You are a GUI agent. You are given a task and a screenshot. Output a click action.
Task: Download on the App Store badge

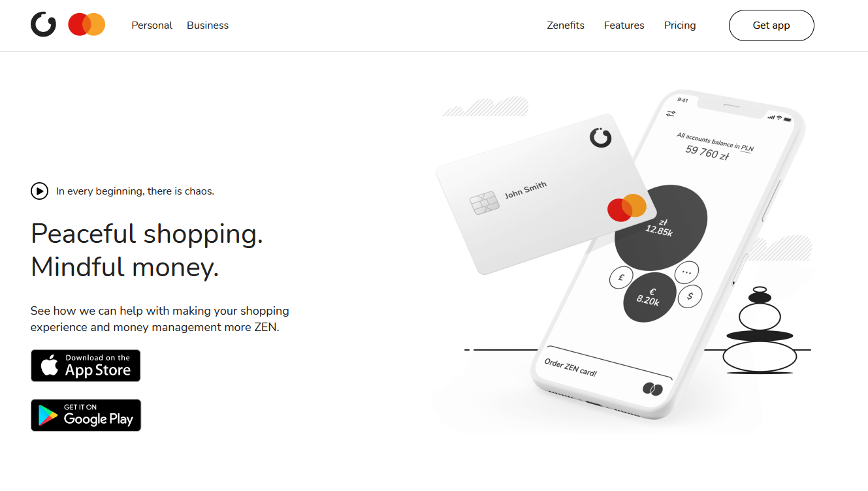click(x=86, y=366)
